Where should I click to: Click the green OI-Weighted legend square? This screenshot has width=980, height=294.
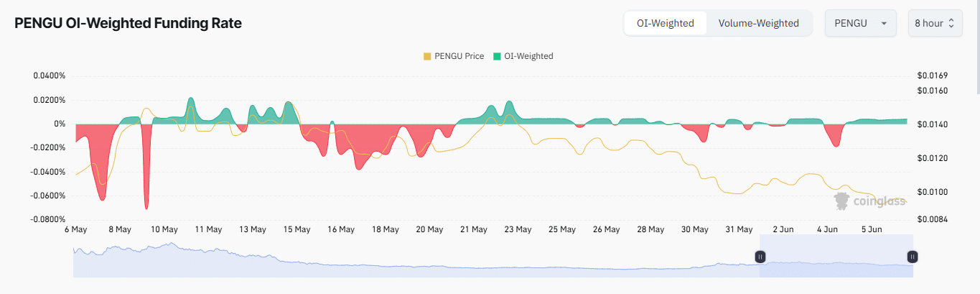point(498,56)
